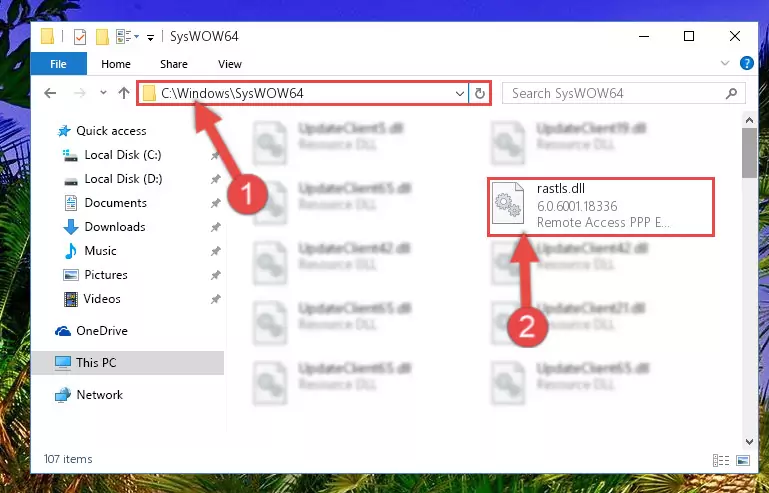769x493 pixels.
Task: Click the Music note icon
Action: [x=71, y=251]
